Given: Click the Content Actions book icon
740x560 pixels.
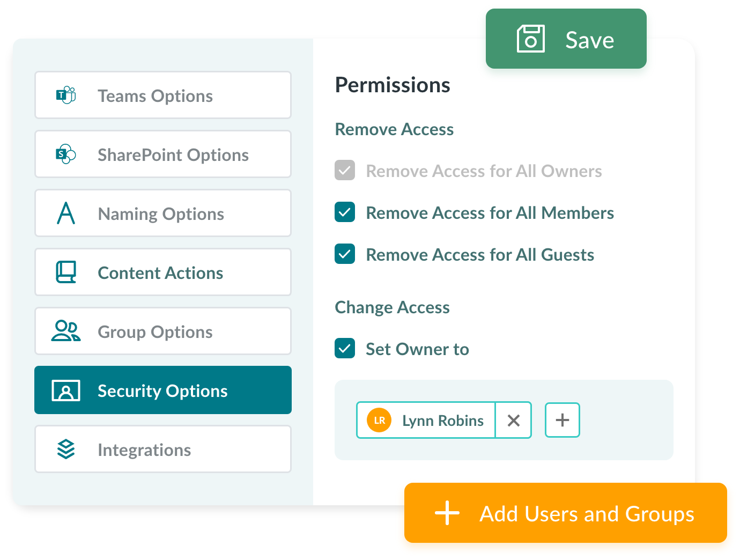Looking at the screenshot, I should pos(66,272).
